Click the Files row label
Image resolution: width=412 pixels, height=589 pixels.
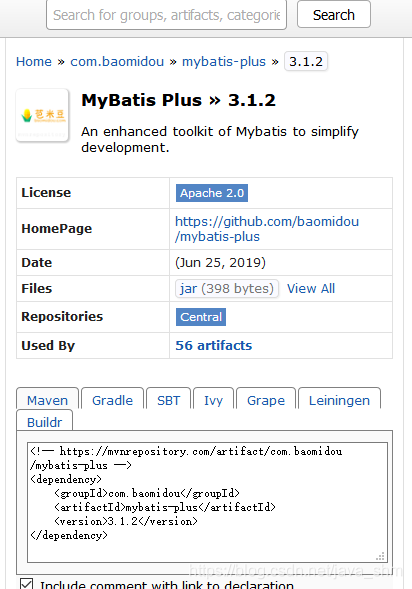tap(36, 288)
